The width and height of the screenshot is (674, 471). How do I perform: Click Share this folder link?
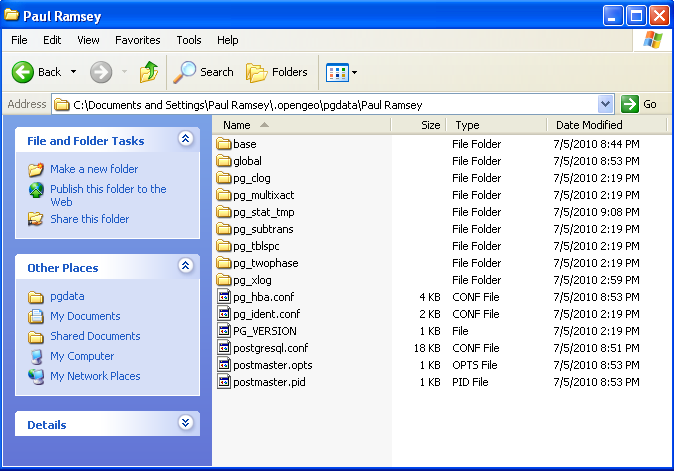[x=89, y=219]
